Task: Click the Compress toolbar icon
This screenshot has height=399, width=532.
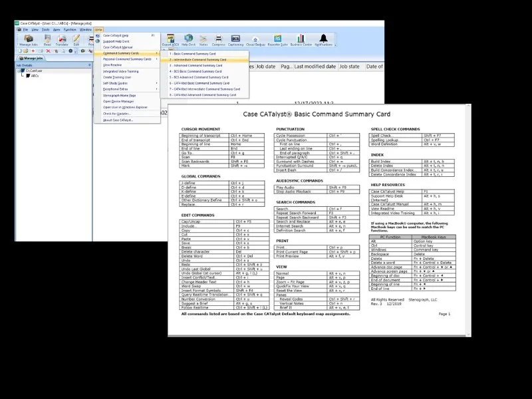Action: click(x=219, y=40)
